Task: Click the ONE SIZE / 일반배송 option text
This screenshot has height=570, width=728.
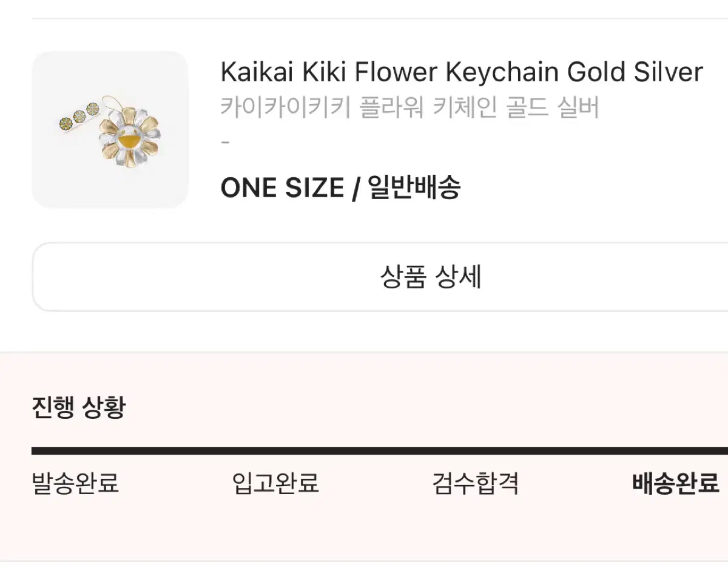Action: (342, 187)
